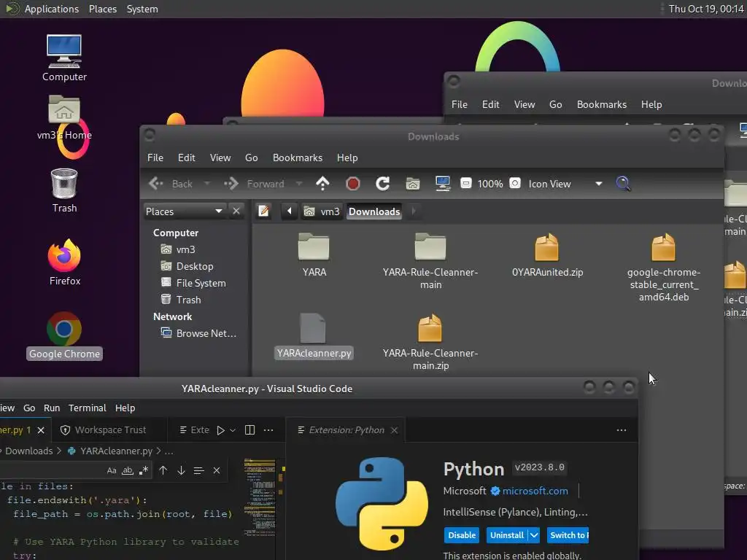Open the Trash desktop icon
The image size is (747, 560).
[x=64, y=190]
